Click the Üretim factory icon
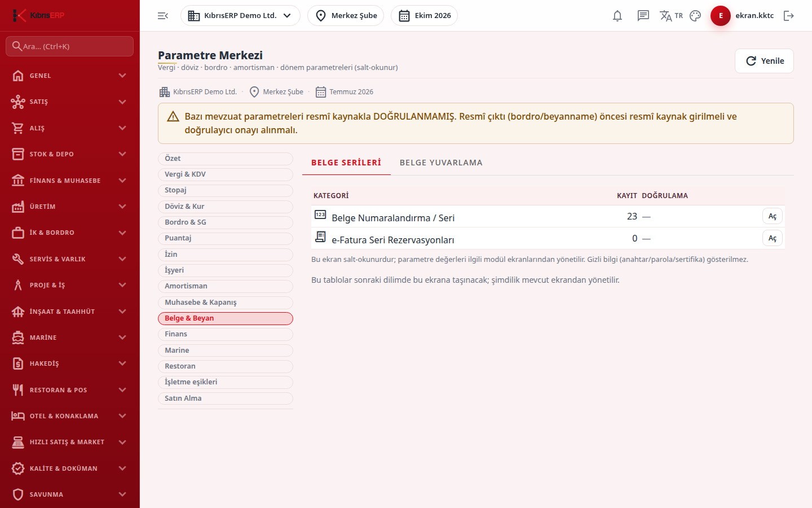The width and height of the screenshot is (812, 508). pyautogui.click(x=18, y=207)
